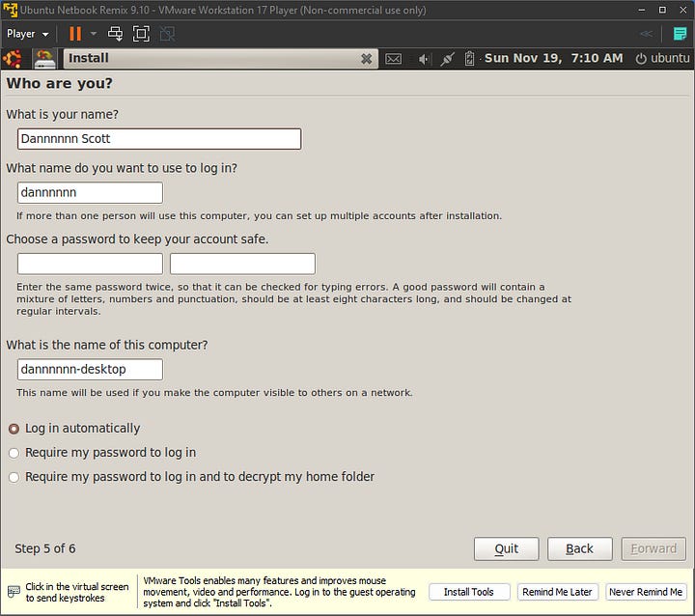Click the installer drive icon in panel
This screenshot has height=616, width=695.
click(44, 59)
